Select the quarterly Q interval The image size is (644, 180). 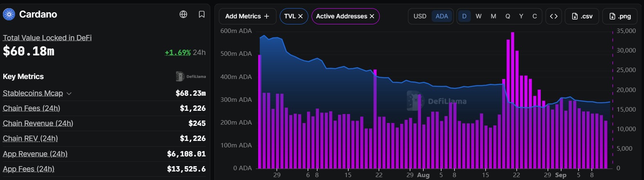point(508,16)
